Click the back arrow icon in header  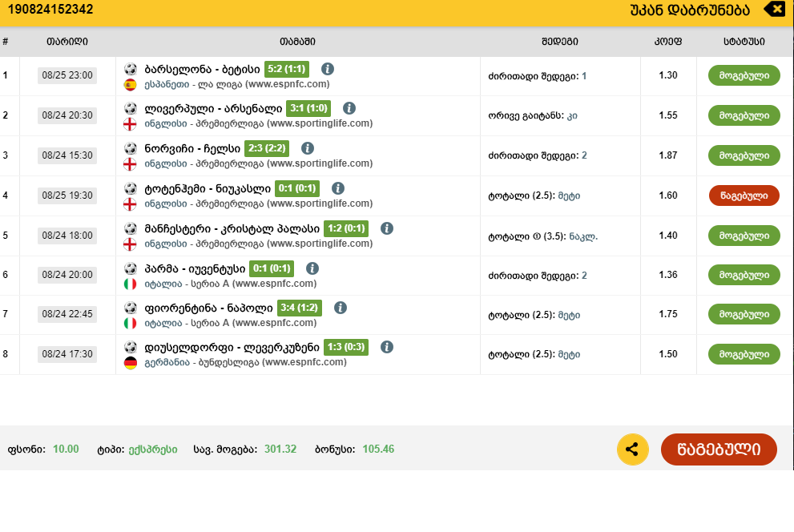point(775,10)
